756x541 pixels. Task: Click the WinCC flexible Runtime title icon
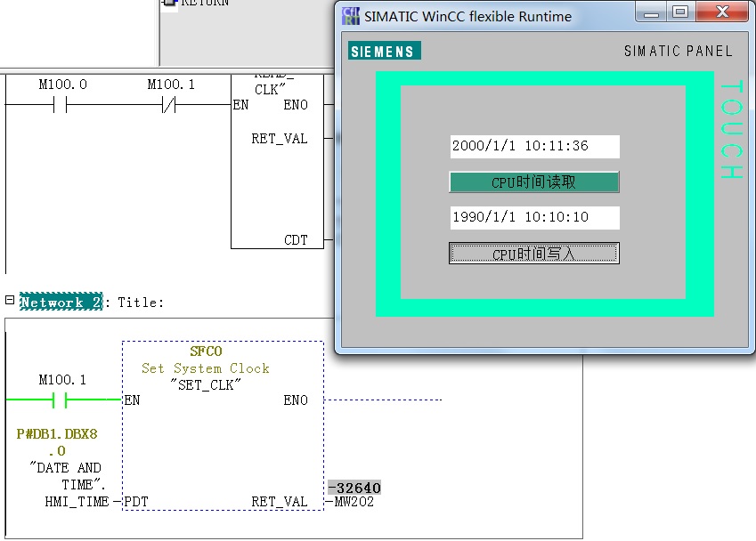coord(351,16)
